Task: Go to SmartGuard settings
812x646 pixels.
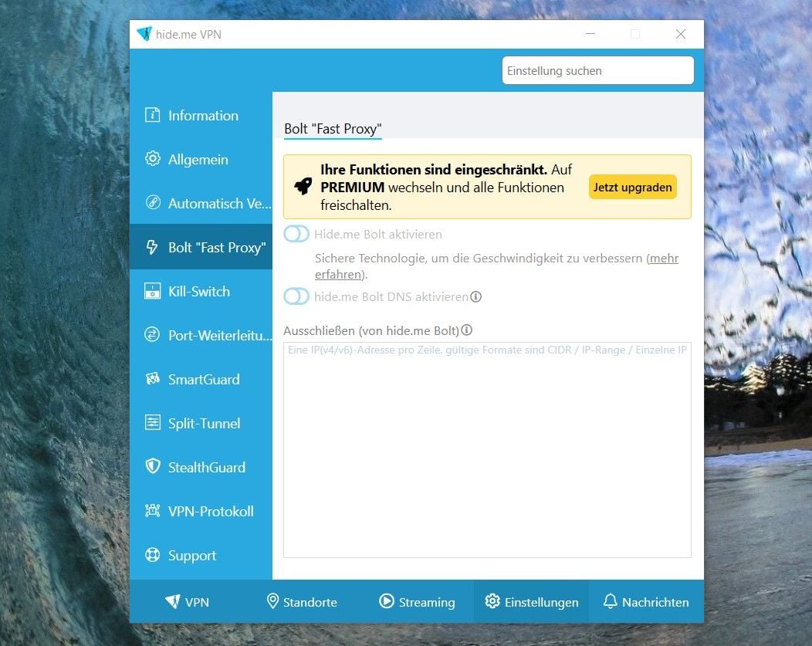Action: point(201,379)
